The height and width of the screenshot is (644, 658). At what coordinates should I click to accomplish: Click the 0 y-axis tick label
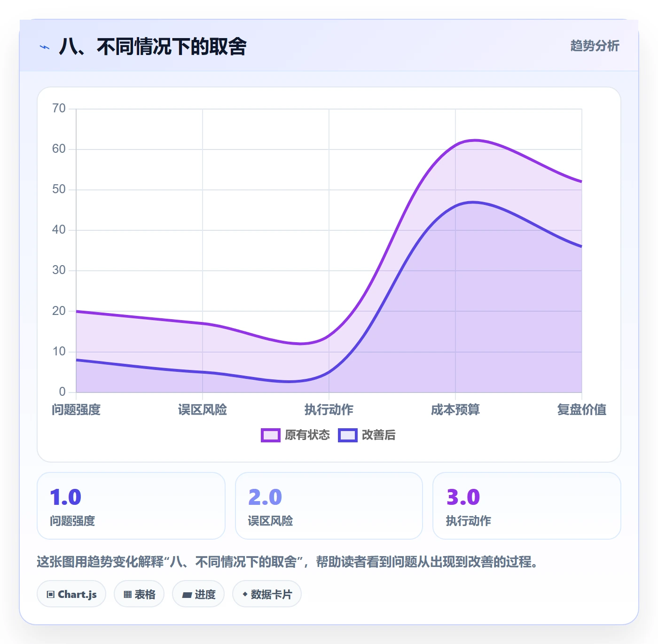63,392
